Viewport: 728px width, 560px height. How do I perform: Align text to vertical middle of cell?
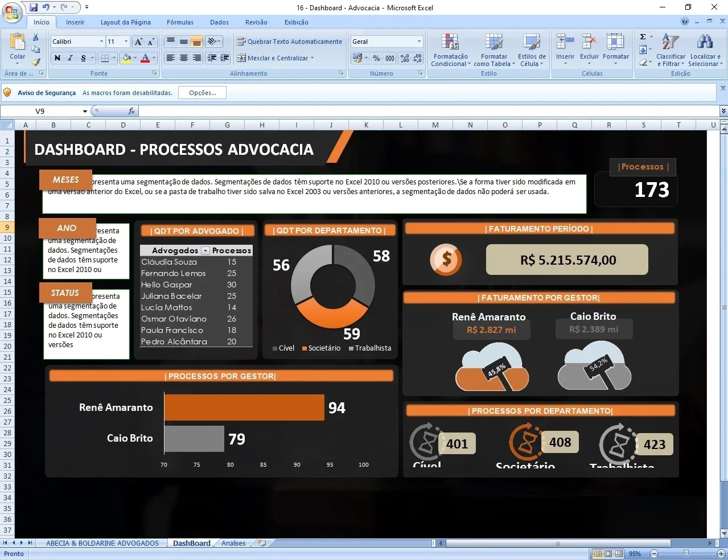(x=183, y=42)
